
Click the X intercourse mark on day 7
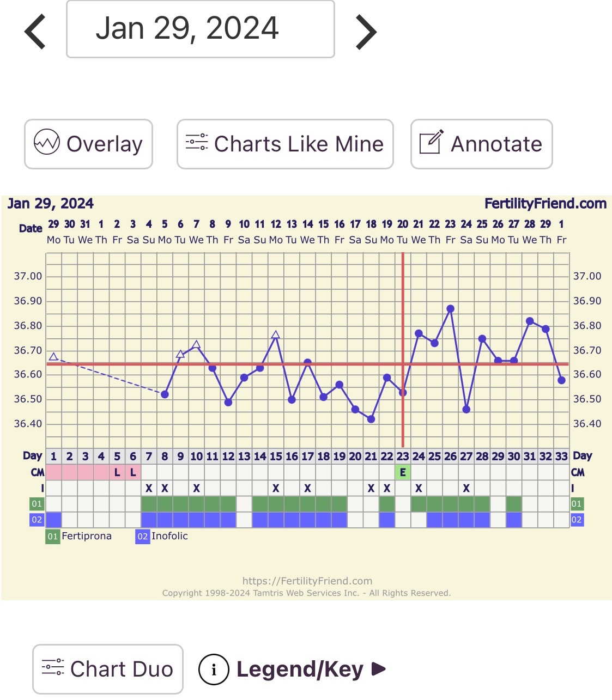(x=149, y=489)
